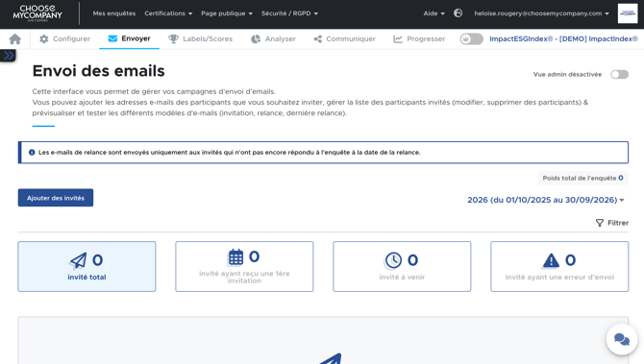Click the Filtrer label

[618, 223]
